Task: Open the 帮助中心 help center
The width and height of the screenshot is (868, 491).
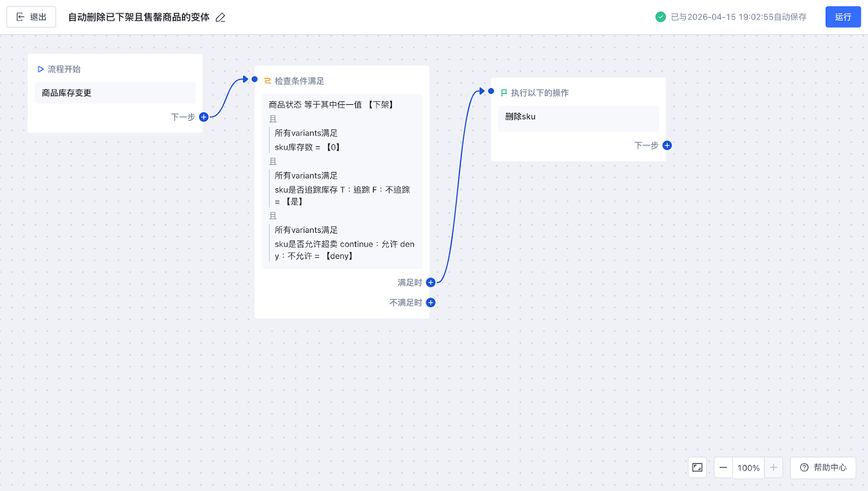Action: [x=823, y=468]
